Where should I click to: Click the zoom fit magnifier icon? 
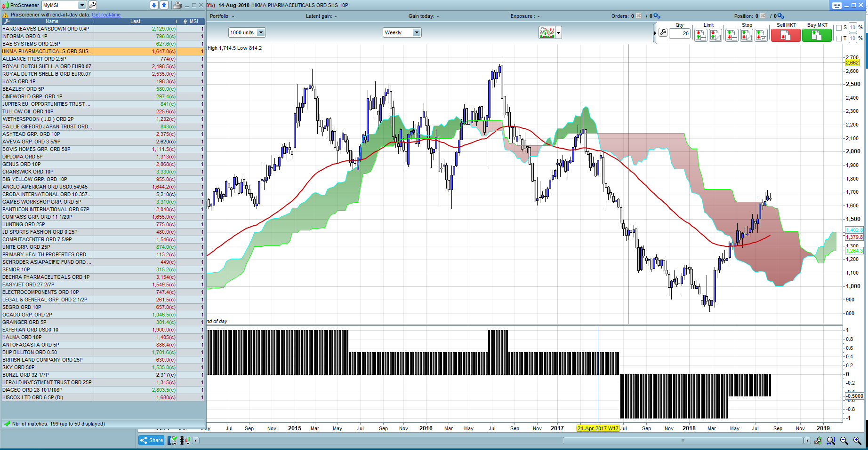point(831,441)
